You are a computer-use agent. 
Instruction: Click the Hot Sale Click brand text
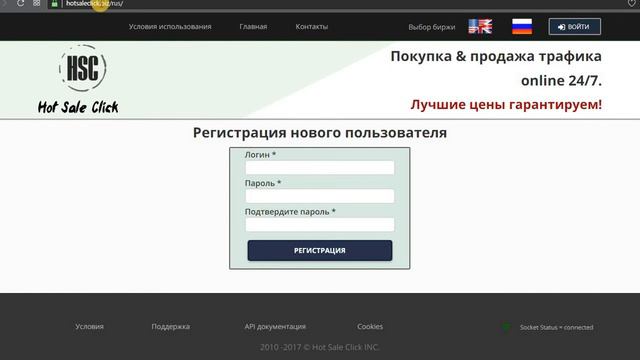(78, 107)
